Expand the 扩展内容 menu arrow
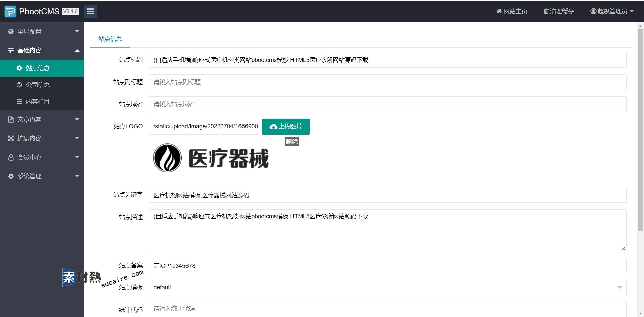 (x=77, y=138)
